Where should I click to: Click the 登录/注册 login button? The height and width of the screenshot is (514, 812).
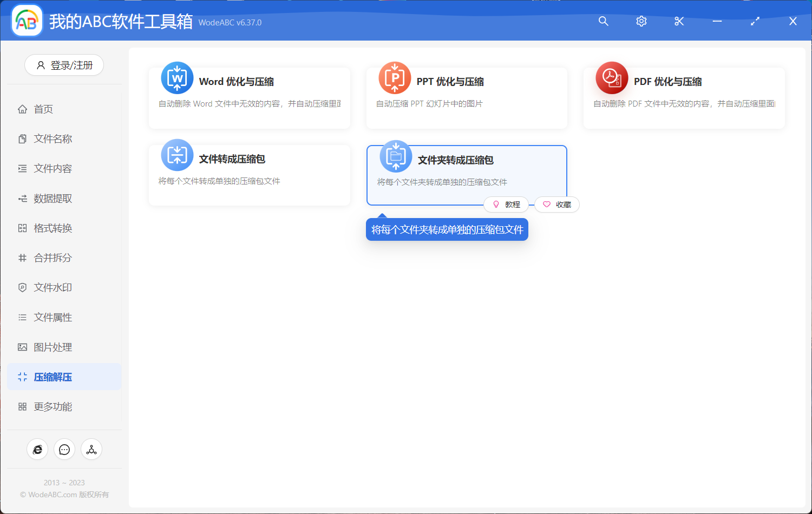[x=64, y=65]
